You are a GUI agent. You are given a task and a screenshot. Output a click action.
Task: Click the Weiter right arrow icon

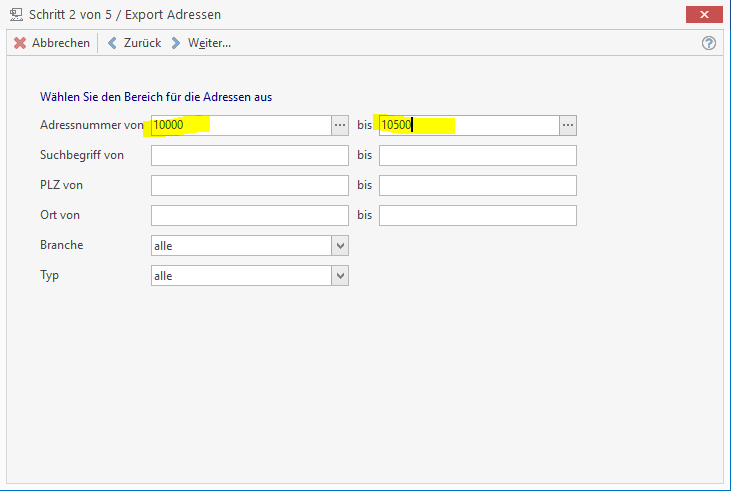(x=176, y=43)
